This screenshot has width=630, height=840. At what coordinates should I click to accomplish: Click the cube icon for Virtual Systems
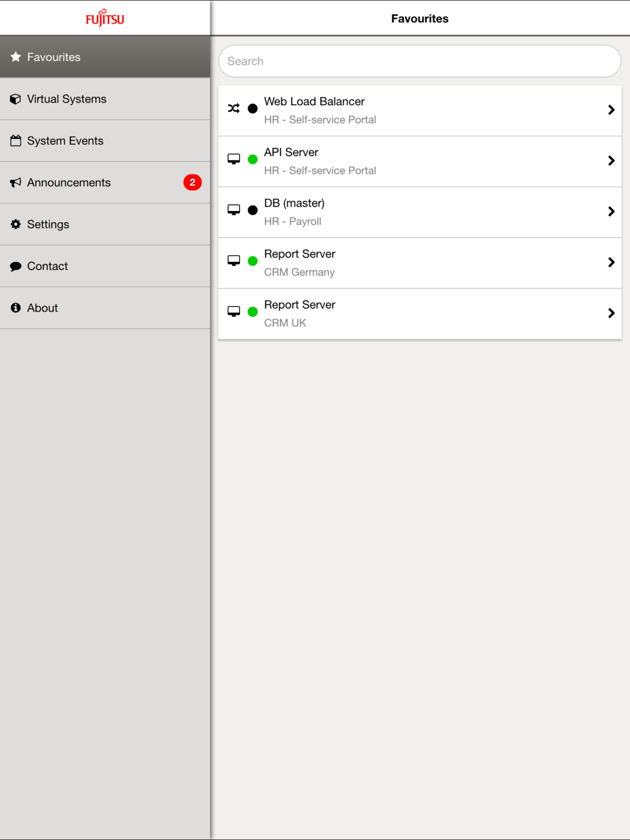pyautogui.click(x=16, y=99)
